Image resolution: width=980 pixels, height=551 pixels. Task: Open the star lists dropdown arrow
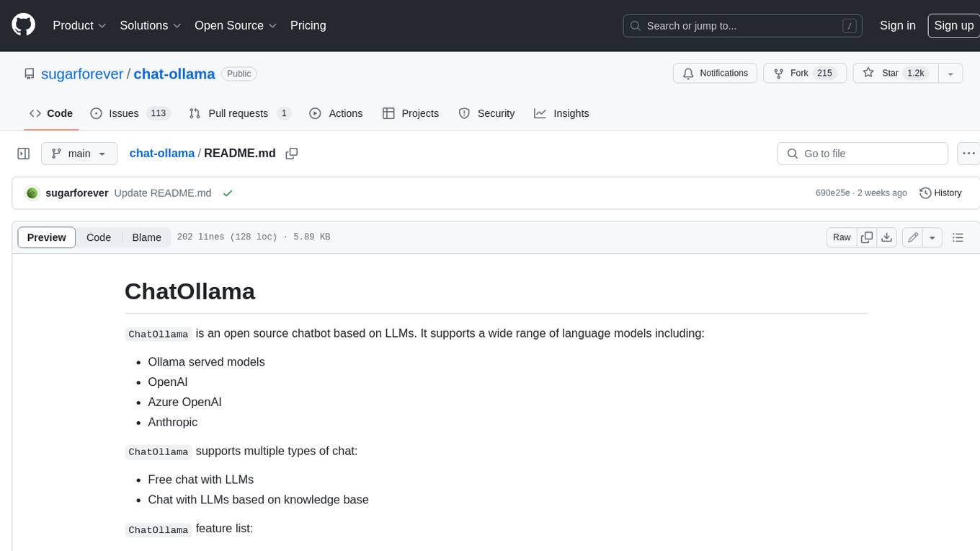[x=950, y=74]
